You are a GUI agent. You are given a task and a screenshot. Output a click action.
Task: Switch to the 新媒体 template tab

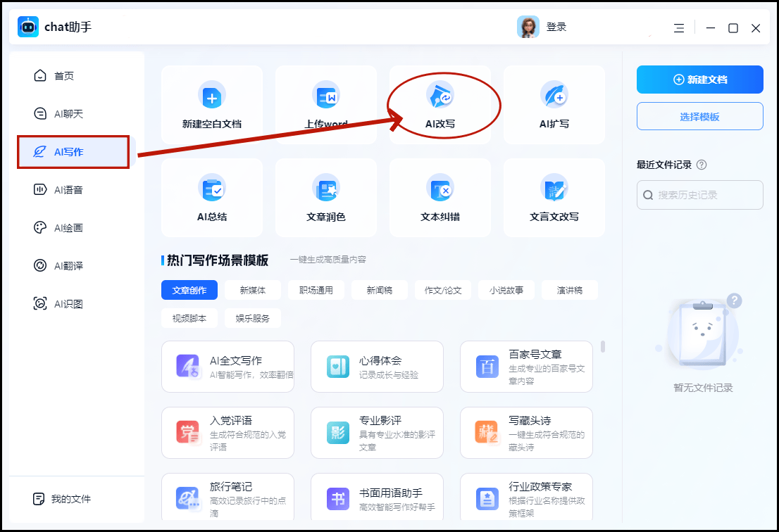254,290
